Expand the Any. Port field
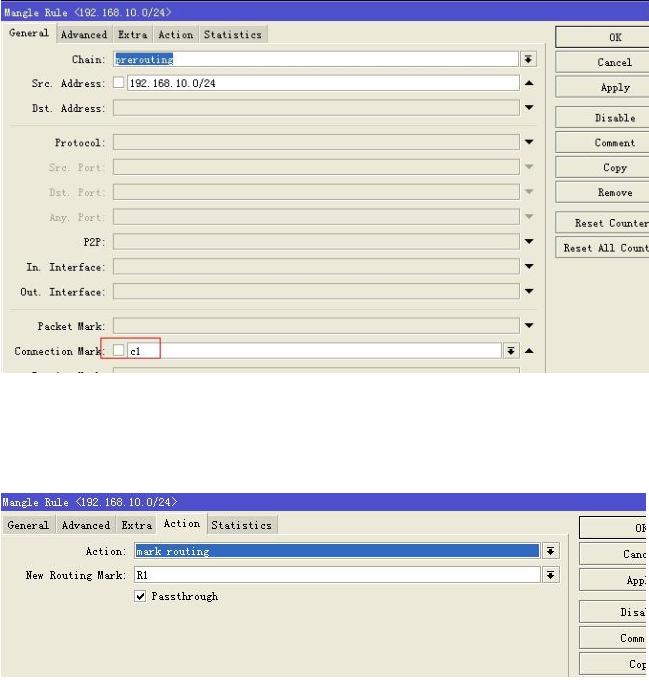 (x=529, y=216)
